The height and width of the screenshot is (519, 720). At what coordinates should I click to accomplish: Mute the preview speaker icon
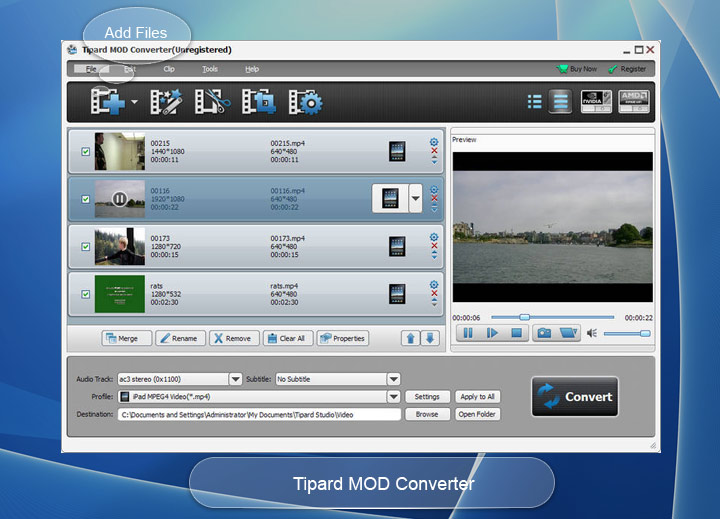(x=592, y=333)
